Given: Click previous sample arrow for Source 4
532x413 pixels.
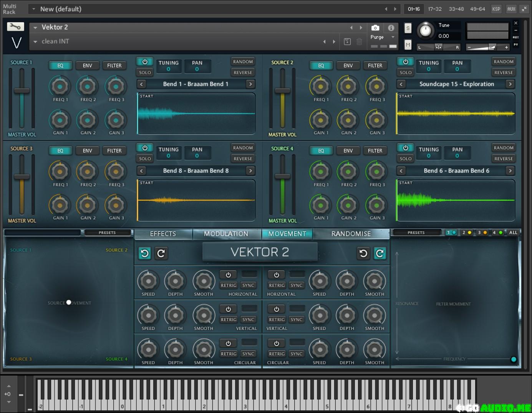Looking at the screenshot, I should tap(401, 171).
